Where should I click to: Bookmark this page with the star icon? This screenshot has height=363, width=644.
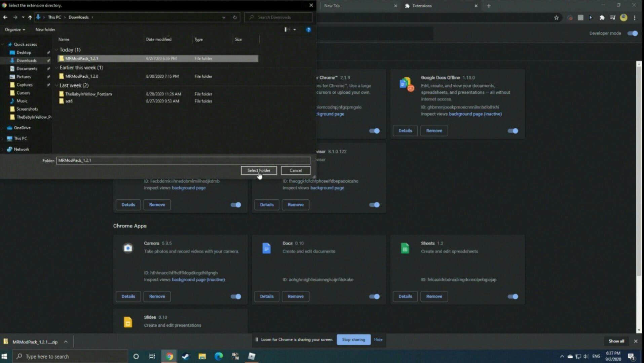click(x=556, y=17)
